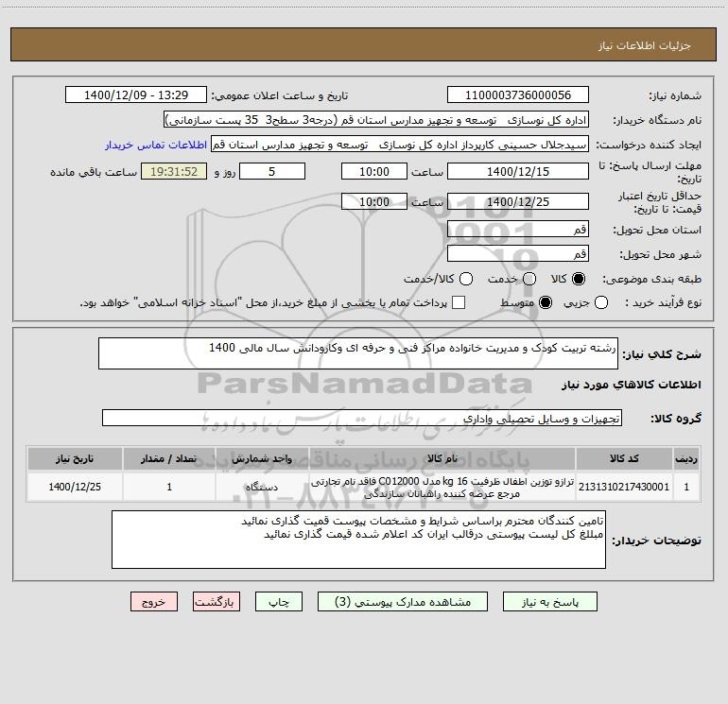
Task: Click the بازگشت back button
Action: point(217,602)
